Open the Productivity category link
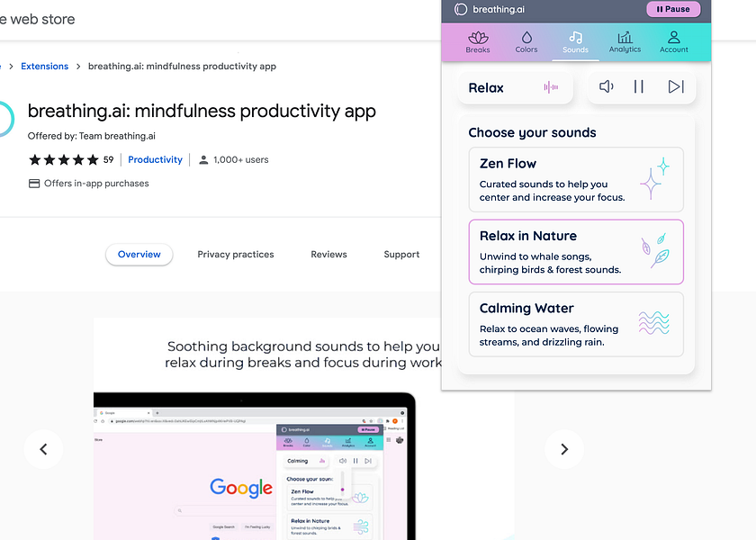This screenshot has height=540, width=756. (x=155, y=159)
